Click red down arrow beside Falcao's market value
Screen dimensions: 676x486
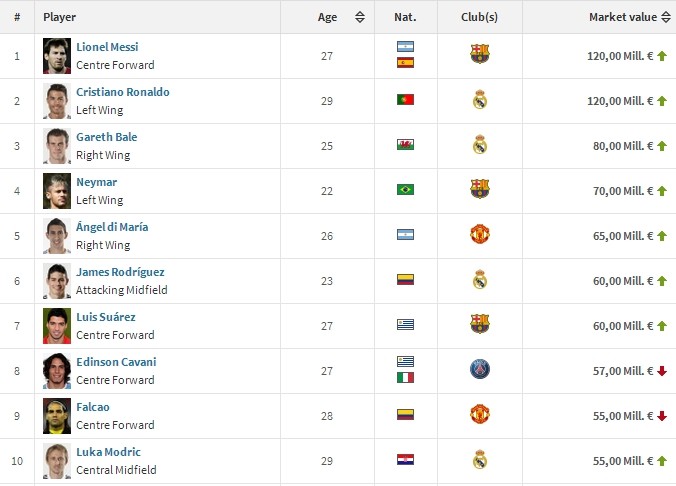(662, 416)
